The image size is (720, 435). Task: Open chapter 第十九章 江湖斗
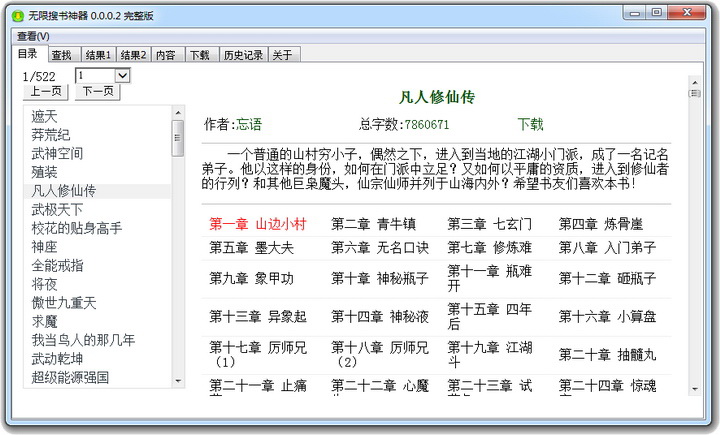(489, 355)
